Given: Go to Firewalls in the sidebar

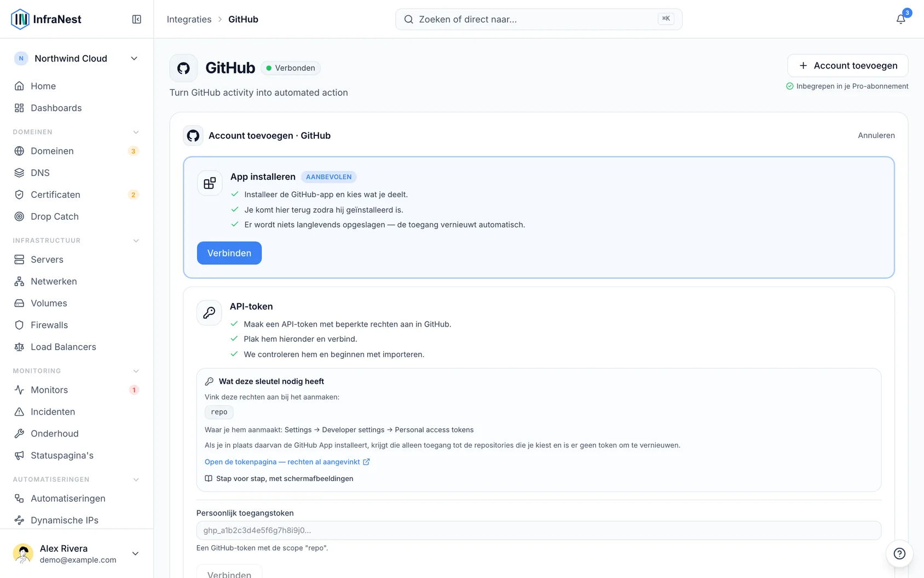Looking at the screenshot, I should (77, 325).
